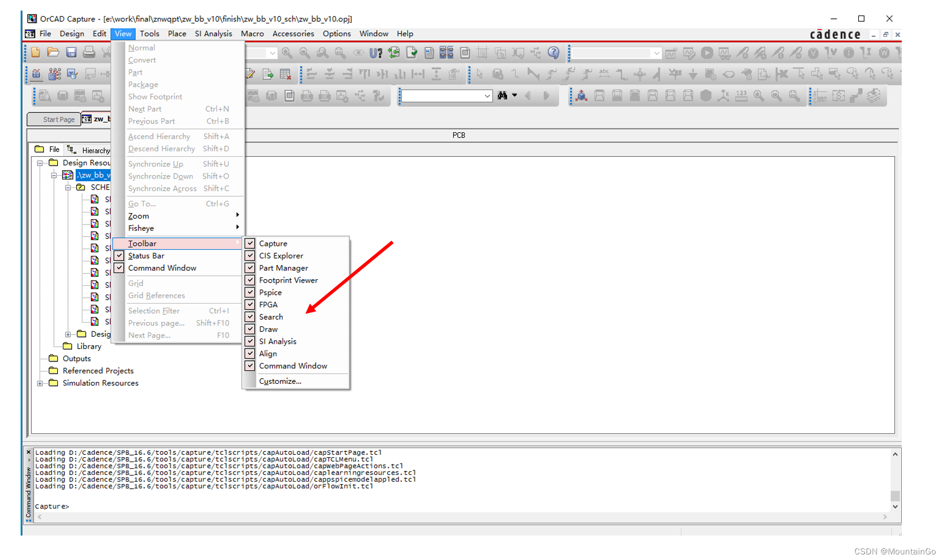Click the Print toolbar icon

(x=88, y=52)
